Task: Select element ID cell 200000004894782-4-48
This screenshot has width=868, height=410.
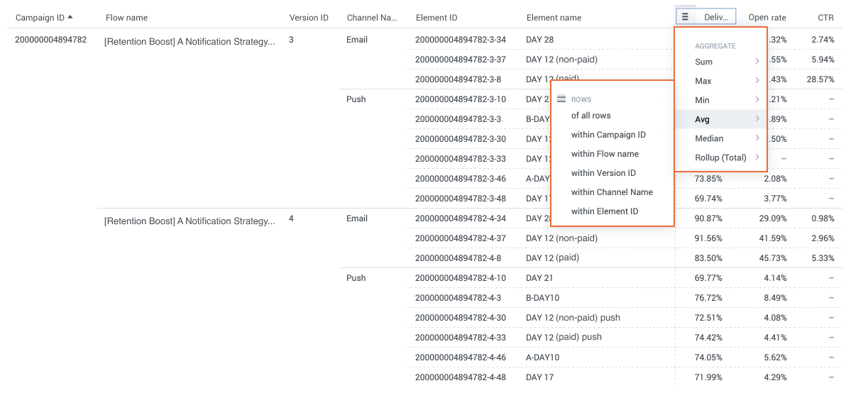Action: point(461,377)
